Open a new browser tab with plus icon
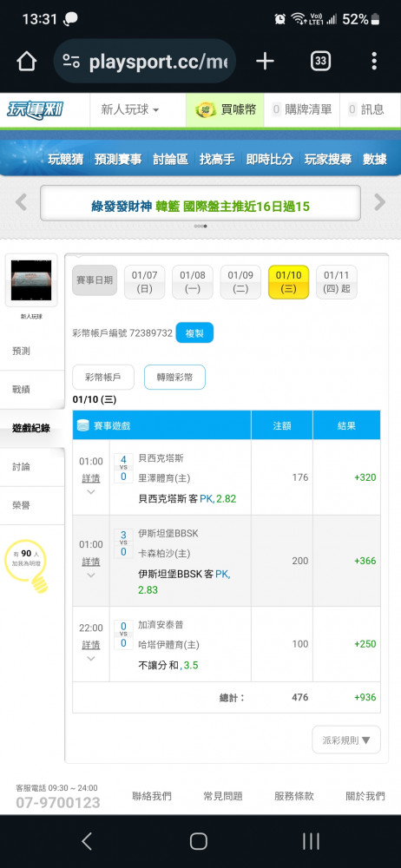Viewport: 401px width, 868px height. (x=265, y=61)
